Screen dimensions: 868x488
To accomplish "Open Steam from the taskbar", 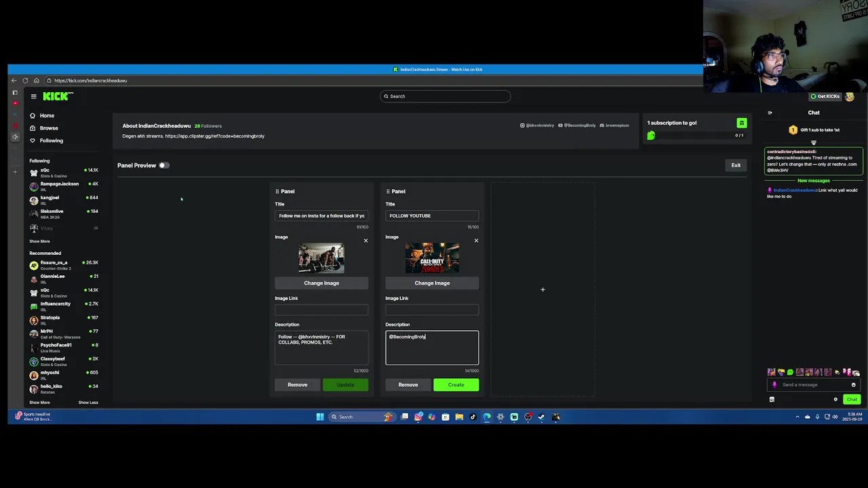I will click(x=541, y=417).
